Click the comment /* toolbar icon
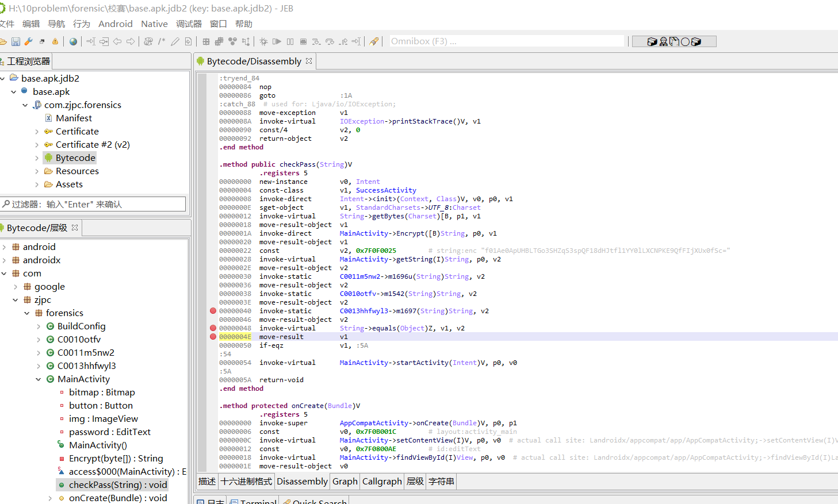 (162, 41)
